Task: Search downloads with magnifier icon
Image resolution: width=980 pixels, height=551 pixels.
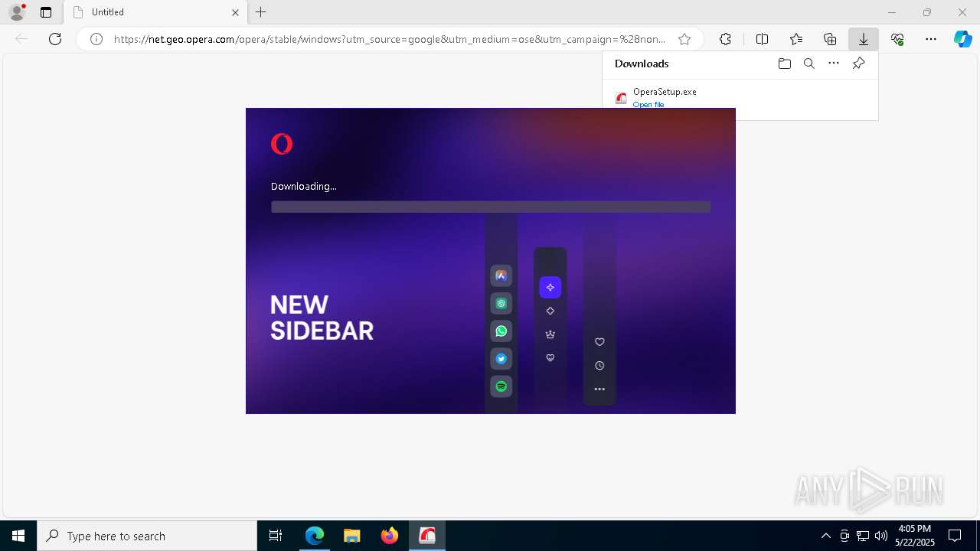Action: [808, 64]
